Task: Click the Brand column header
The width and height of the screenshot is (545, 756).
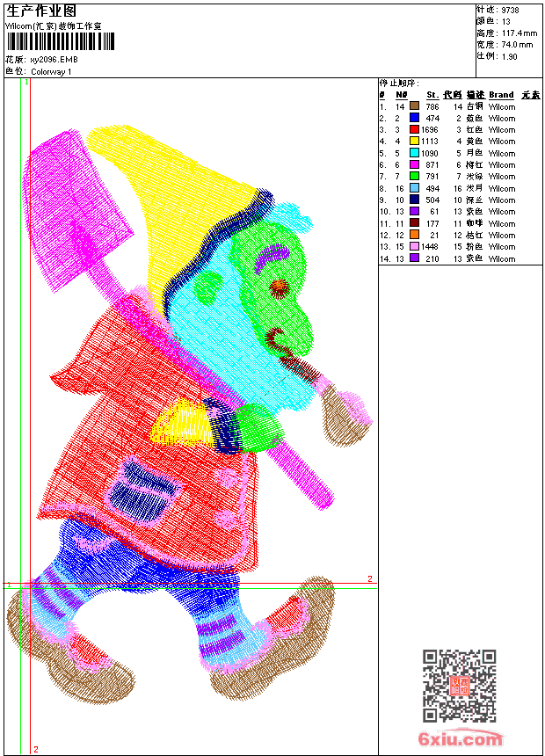Action: (x=501, y=95)
